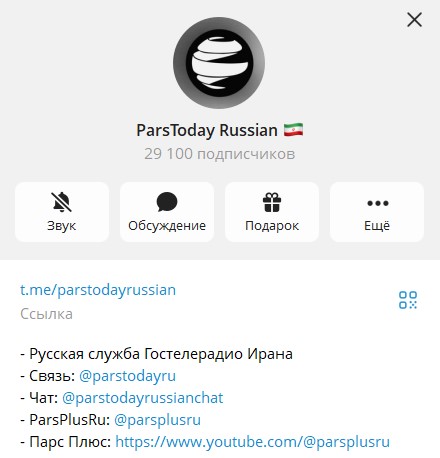This screenshot has height=458, width=440.
Task: Click the ParsToday Russian channel title
Action: click(x=207, y=130)
